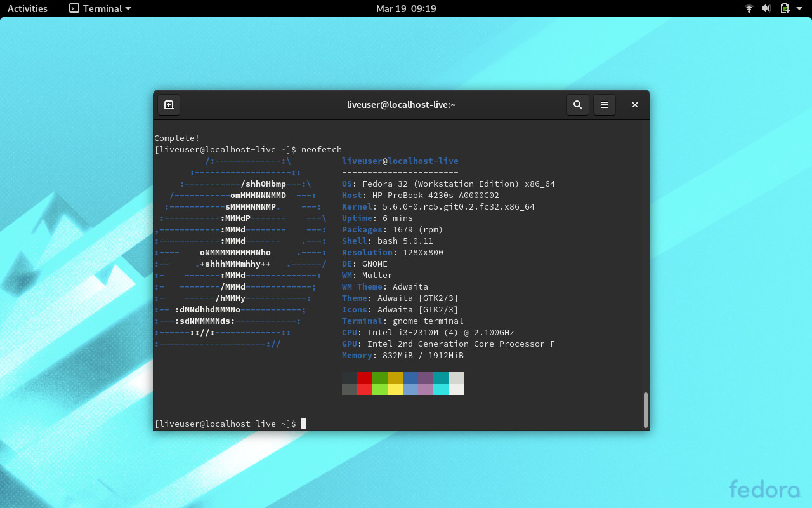Viewport: 812px width, 508px height.
Task: Open the Activities overview
Action: click(x=27, y=8)
